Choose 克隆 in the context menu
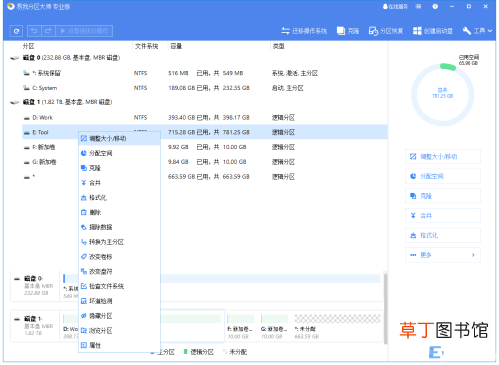 tap(119, 168)
